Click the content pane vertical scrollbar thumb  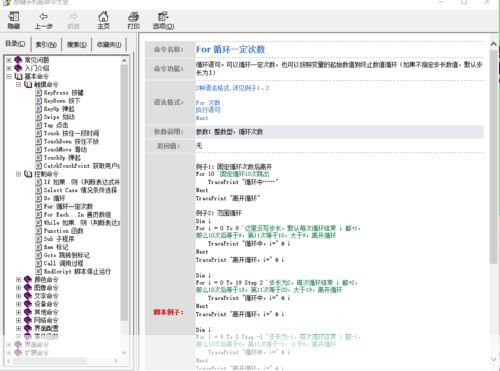coord(494,157)
